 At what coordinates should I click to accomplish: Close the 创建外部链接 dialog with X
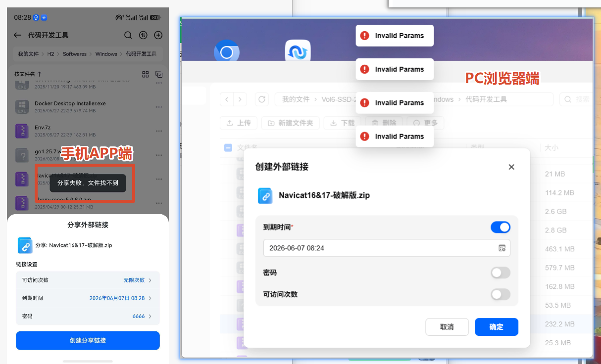tap(511, 167)
